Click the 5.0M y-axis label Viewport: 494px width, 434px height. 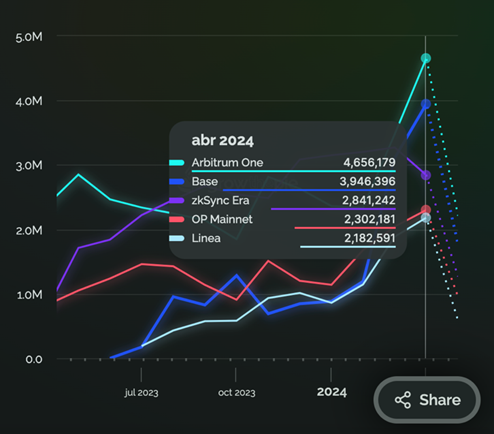click(x=29, y=37)
